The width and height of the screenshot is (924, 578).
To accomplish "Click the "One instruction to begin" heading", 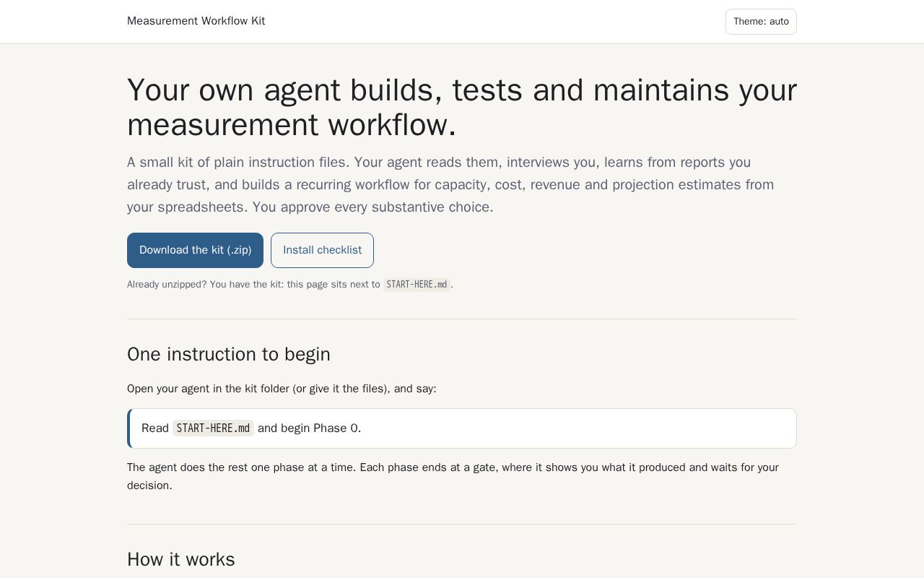I will tap(229, 354).
